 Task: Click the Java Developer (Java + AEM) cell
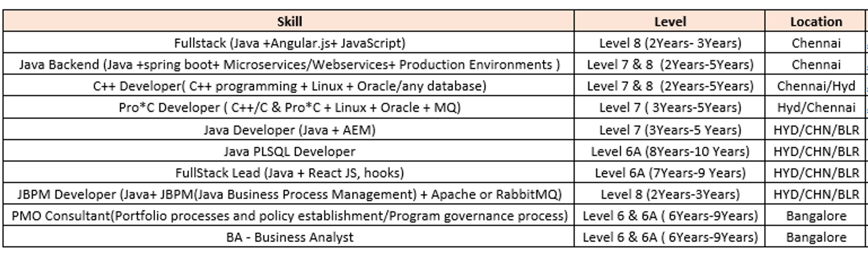(x=289, y=130)
